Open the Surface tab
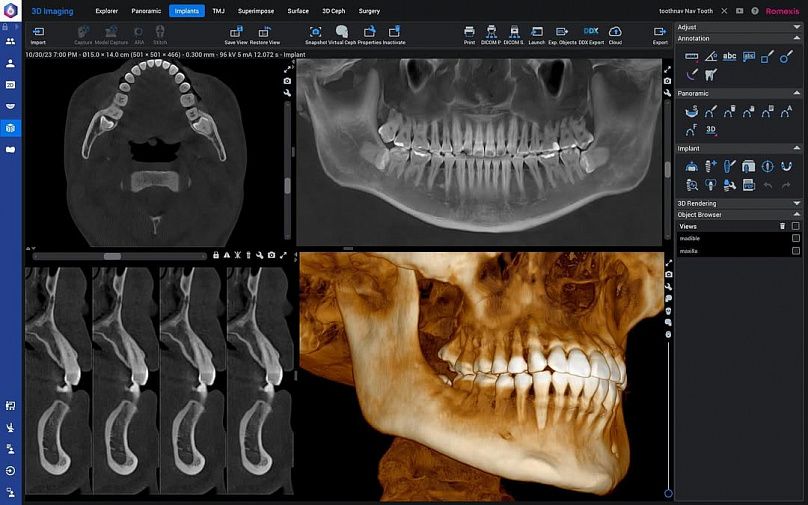The height and width of the screenshot is (505, 808). point(298,11)
